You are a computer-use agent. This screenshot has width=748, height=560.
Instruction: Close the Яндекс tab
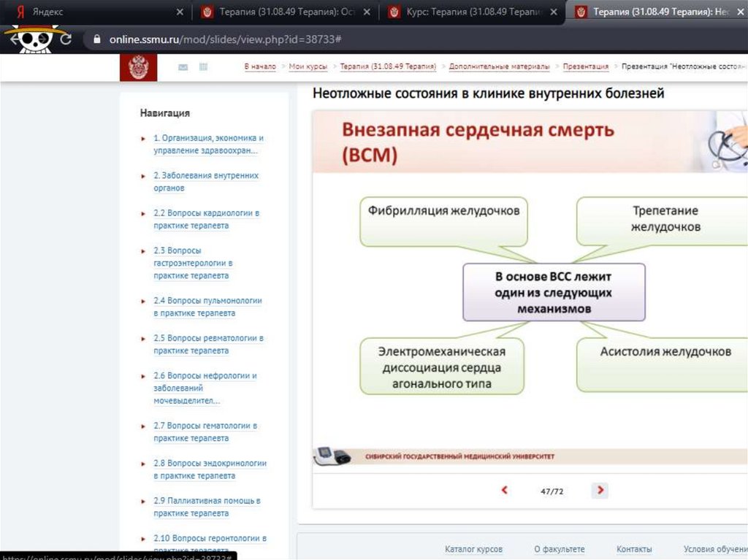pyautogui.click(x=180, y=12)
